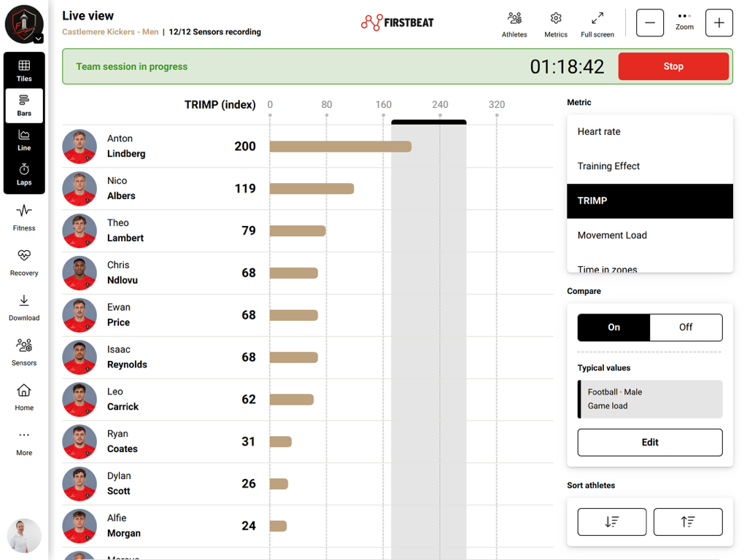747x560 pixels.
Task: Go to Fitness section
Action: point(24,217)
